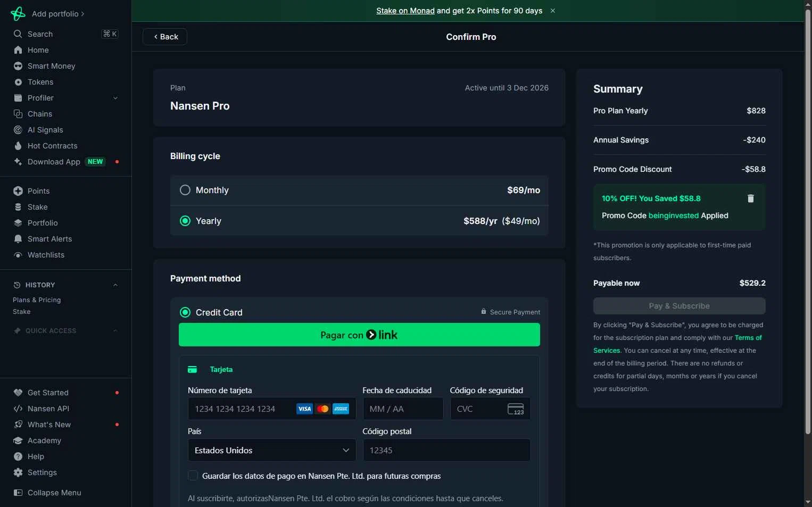Click the Hot Contracts flame icon
Viewport: 812px width, 507px height.
pos(18,146)
